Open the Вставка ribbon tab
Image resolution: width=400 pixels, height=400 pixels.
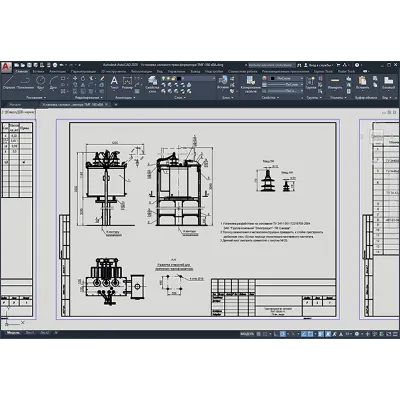pyautogui.click(x=38, y=71)
